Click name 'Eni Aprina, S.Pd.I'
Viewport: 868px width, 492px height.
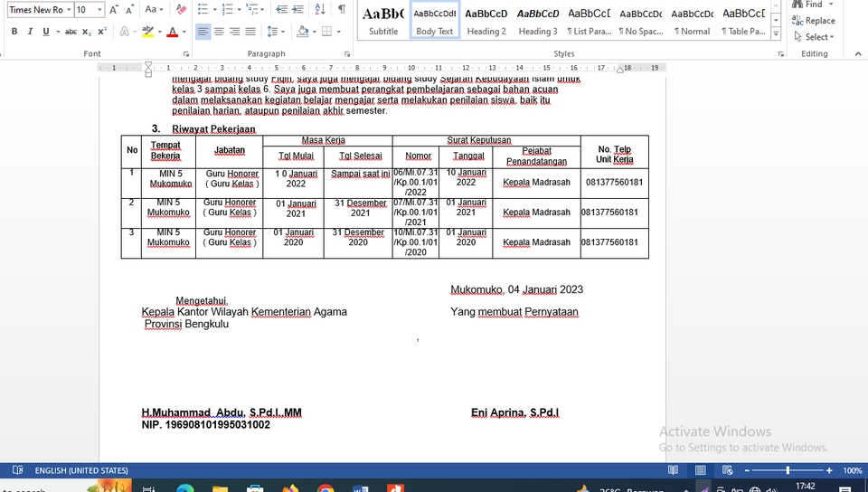(514, 412)
